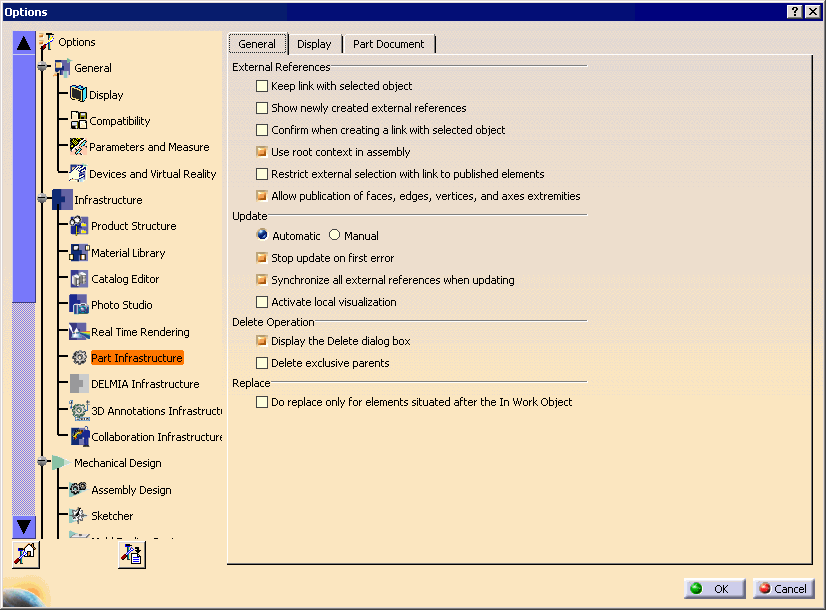Image resolution: width=826 pixels, height=610 pixels.
Task: Click the reset-to-defaults icon at bottom left
Action: pyautogui.click(x=24, y=554)
